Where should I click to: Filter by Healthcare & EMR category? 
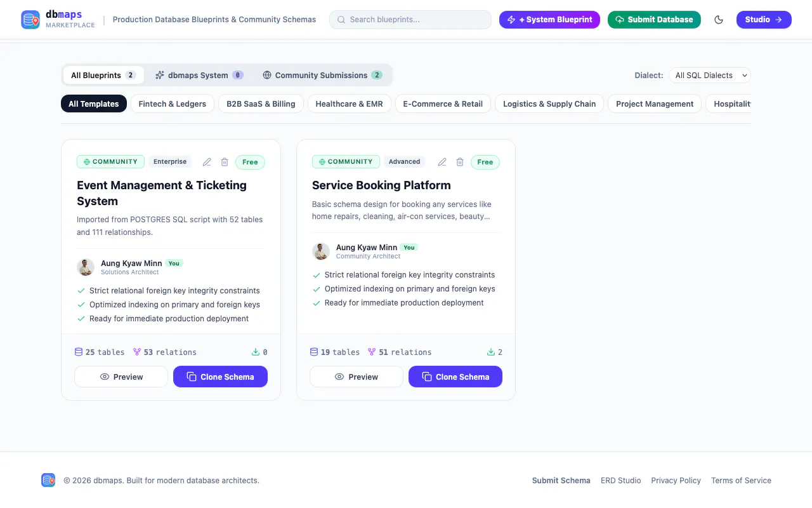coord(350,104)
